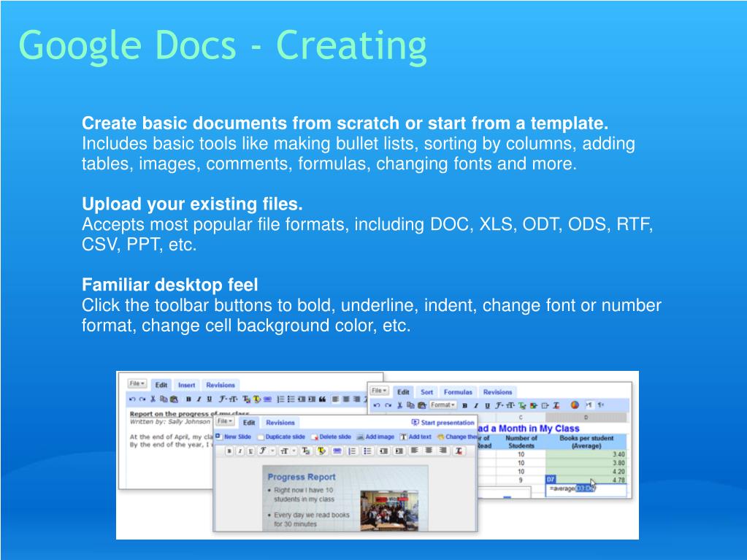747x560 pixels.
Task: Click Add text in the presentation editor
Action: 416,437
